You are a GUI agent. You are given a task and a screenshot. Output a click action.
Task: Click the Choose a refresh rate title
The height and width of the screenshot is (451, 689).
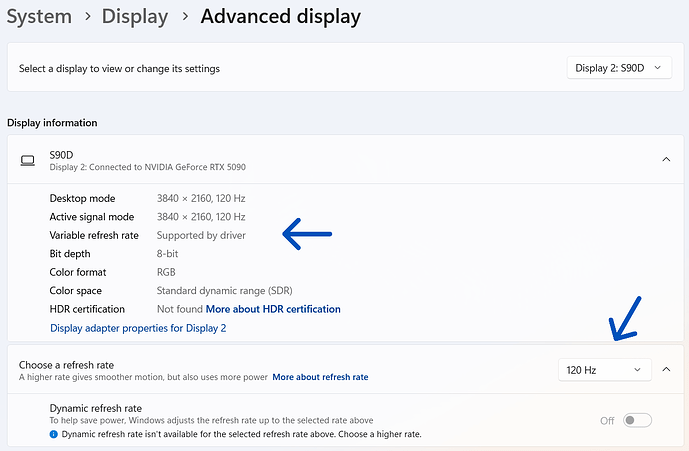coord(66,365)
